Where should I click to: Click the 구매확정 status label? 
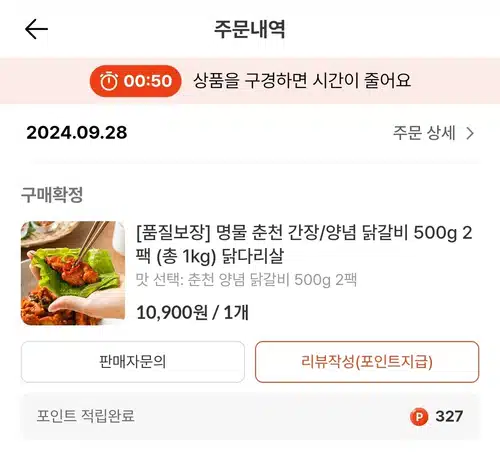click(x=52, y=195)
